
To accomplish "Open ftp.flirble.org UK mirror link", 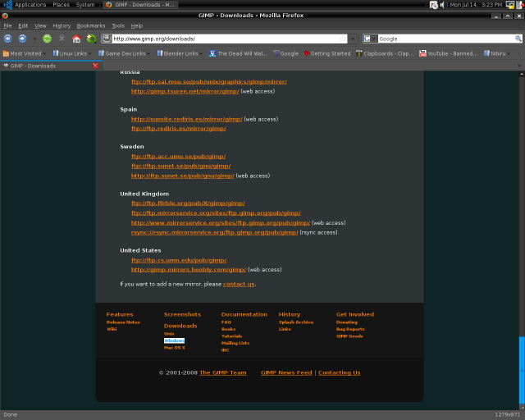I will pos(188,203).
